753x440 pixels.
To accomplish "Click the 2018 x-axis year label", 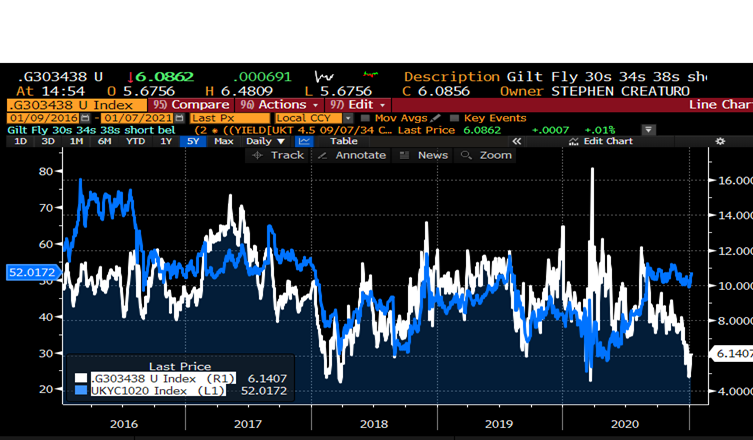I will [374, 424].
